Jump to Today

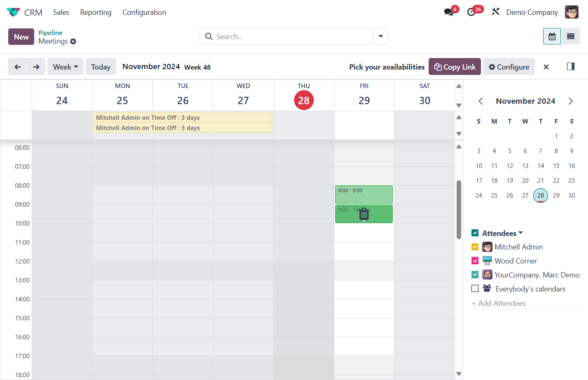pos(101,67)
